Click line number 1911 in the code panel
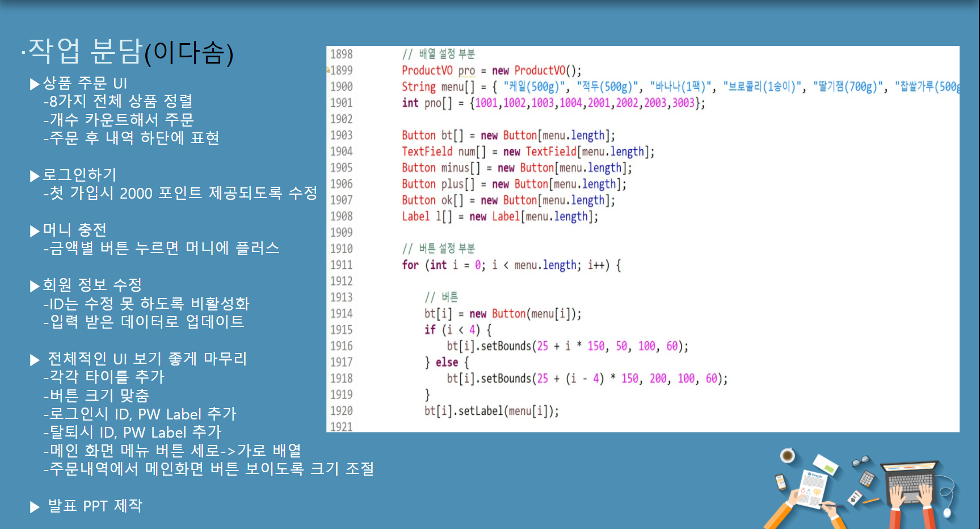The height and width of the screenshot is (529, 980). pyautogui.click(x=341, y=264)
